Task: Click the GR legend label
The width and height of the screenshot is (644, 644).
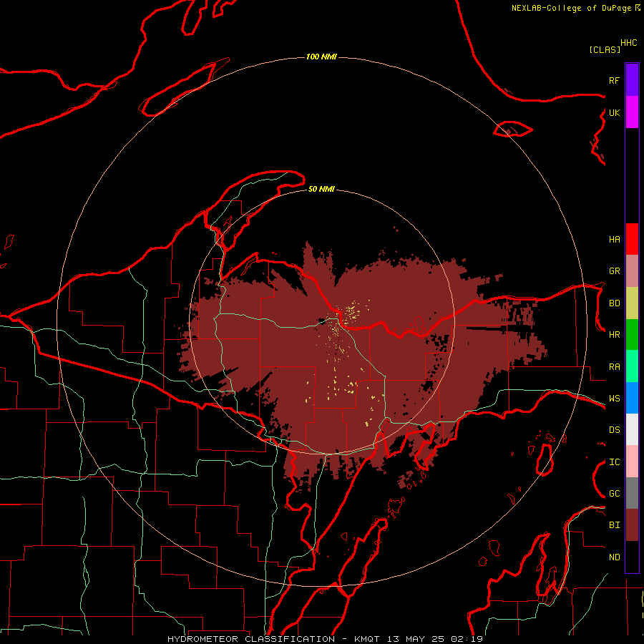Action: coord(614,271)
